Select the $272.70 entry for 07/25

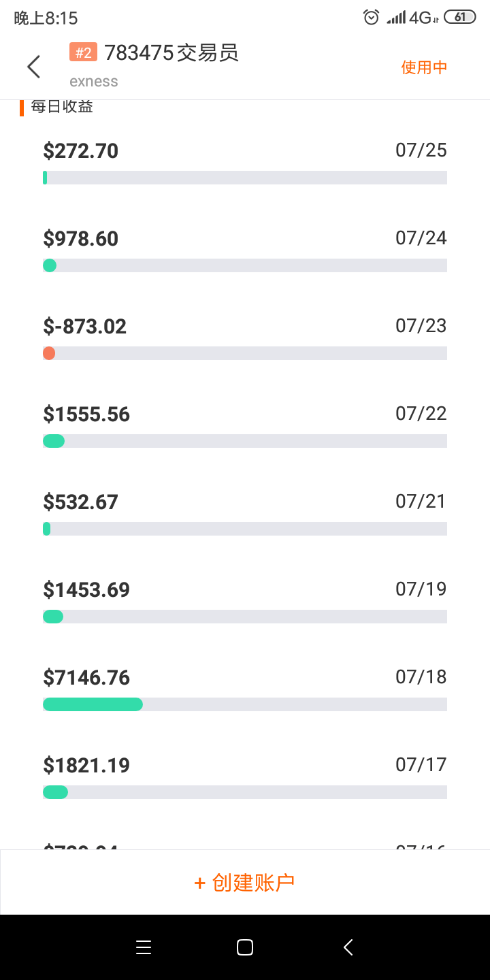coord(245,161)
